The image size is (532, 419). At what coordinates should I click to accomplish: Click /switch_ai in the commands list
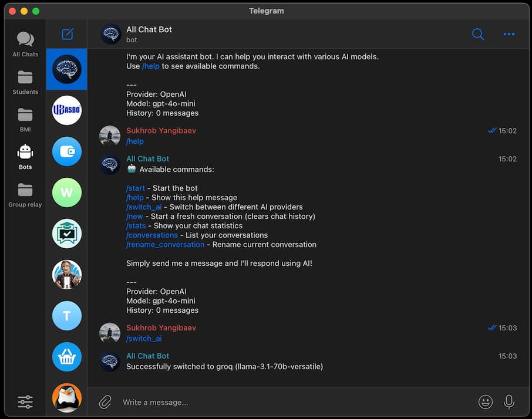144,207
